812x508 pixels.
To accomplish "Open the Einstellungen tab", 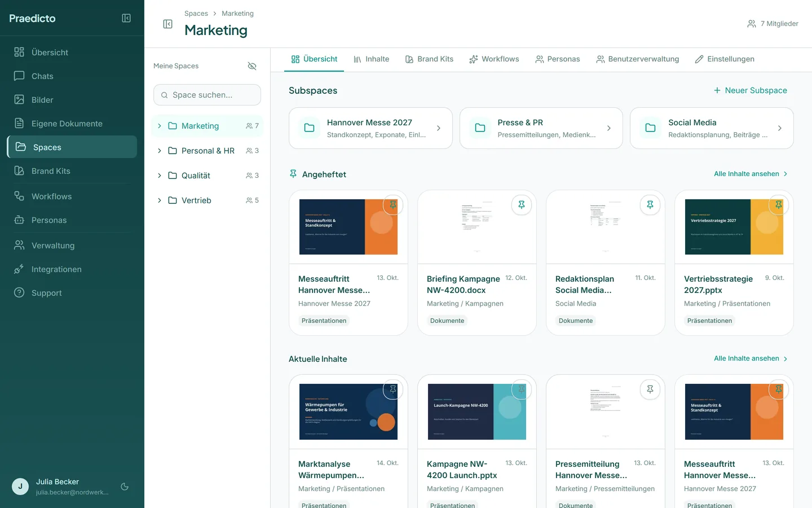I will tap(725, 59).
